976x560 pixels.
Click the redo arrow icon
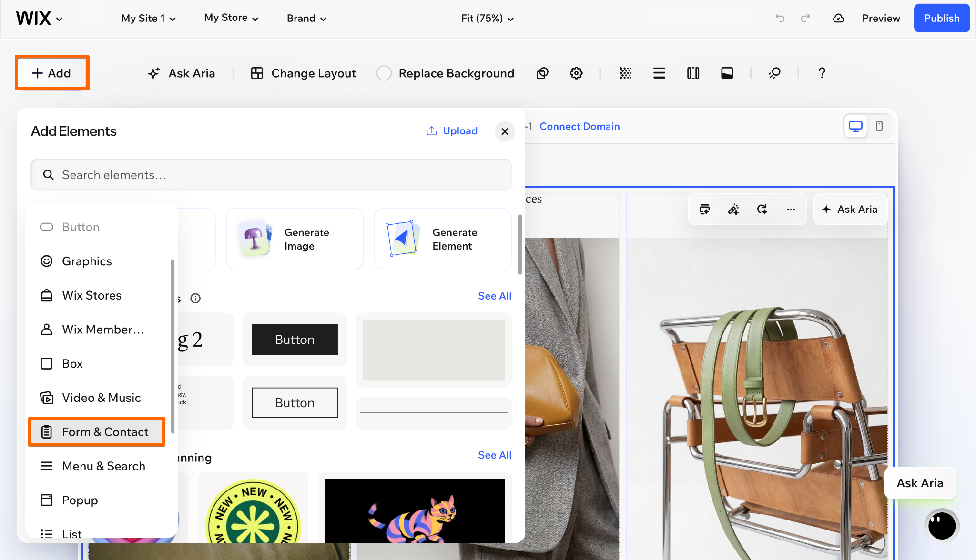[805, 18]
